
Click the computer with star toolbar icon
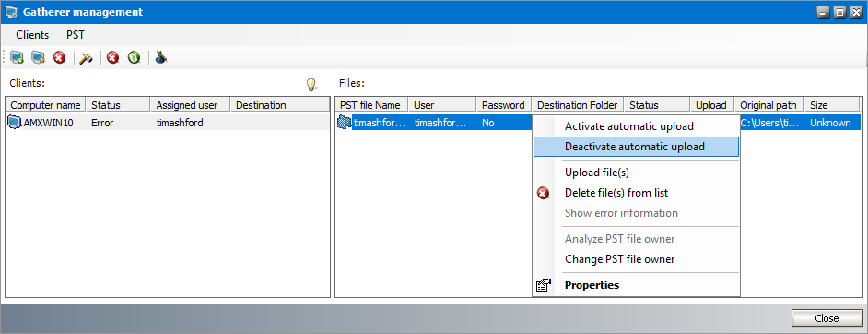(x=38, y=57)
